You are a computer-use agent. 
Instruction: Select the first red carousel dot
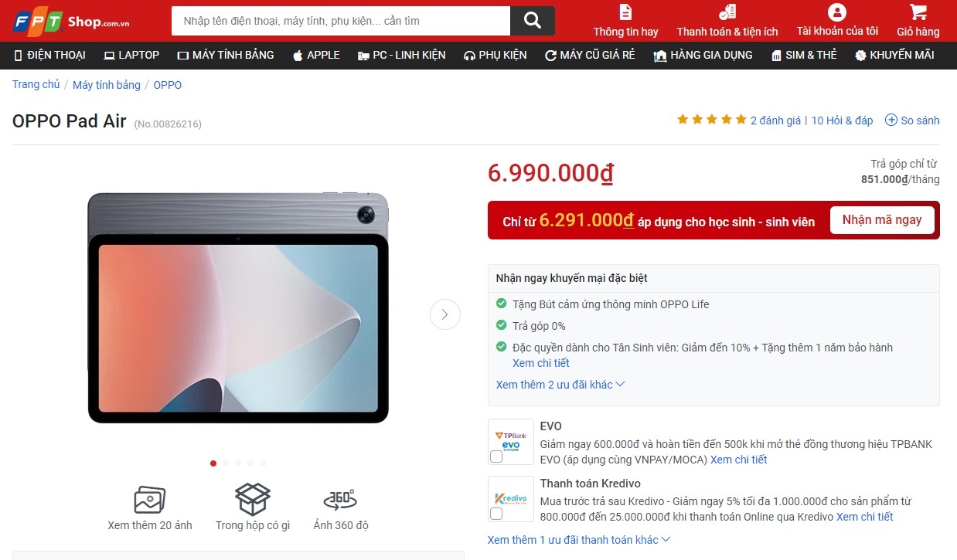pos(213,463)
